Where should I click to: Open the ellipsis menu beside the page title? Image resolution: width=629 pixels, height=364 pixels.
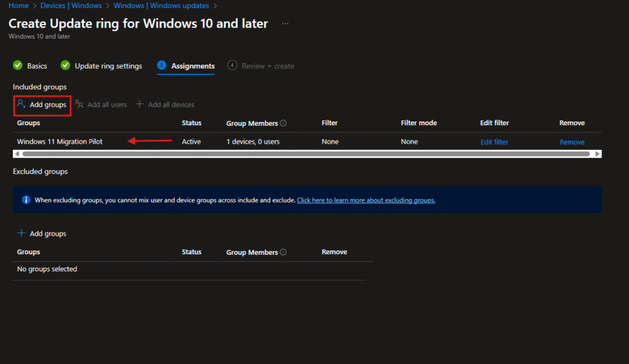(x=285, y=24)
